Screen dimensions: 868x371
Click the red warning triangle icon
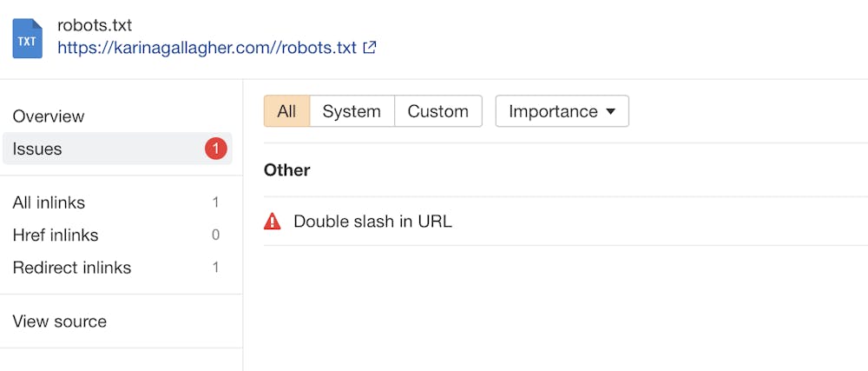(273, 222)
